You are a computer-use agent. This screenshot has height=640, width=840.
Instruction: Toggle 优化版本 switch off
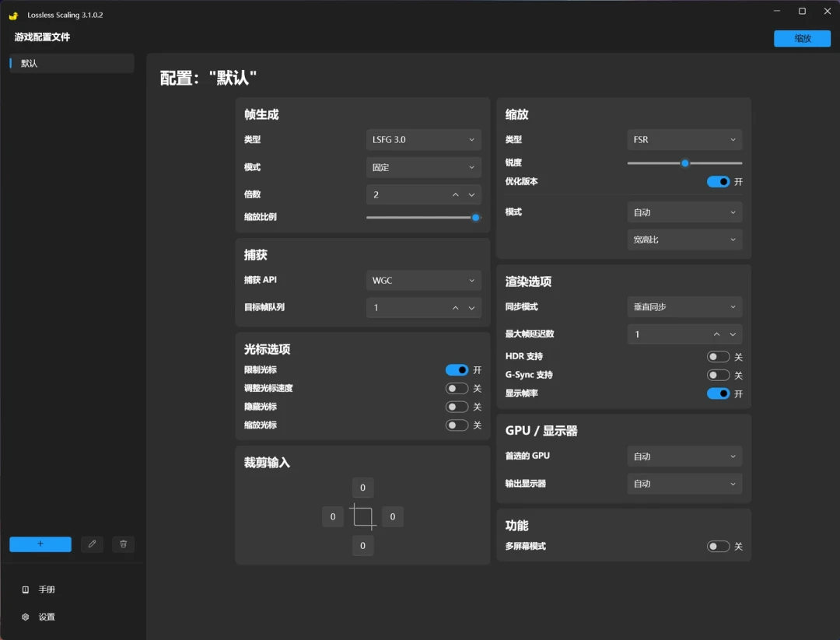(718, 181)
